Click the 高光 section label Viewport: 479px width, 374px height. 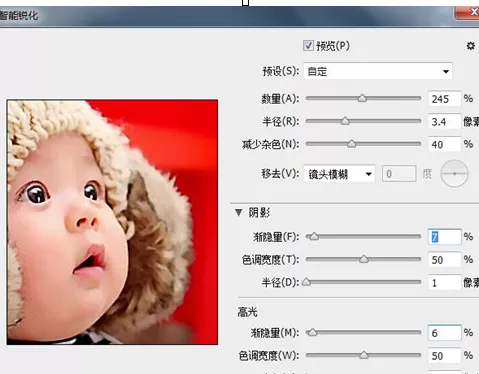click(247, 312)
